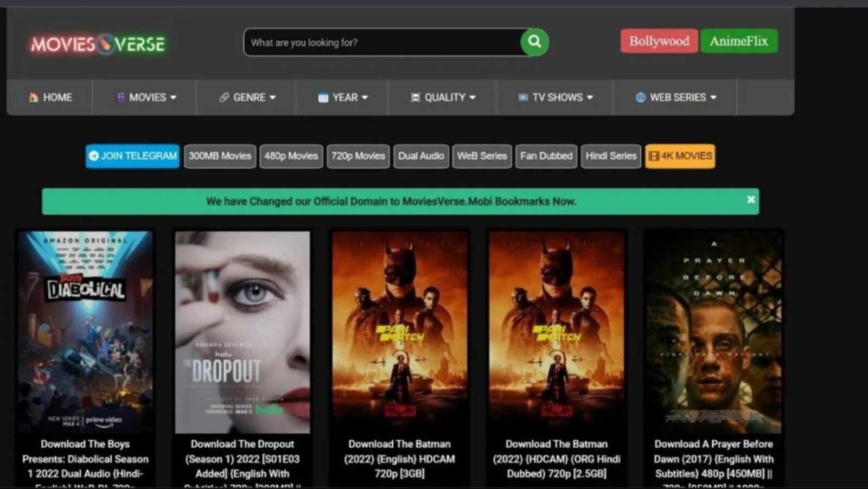Select the Home house icon
Viewport: 868px width, 489px height.
coord(34,97)
